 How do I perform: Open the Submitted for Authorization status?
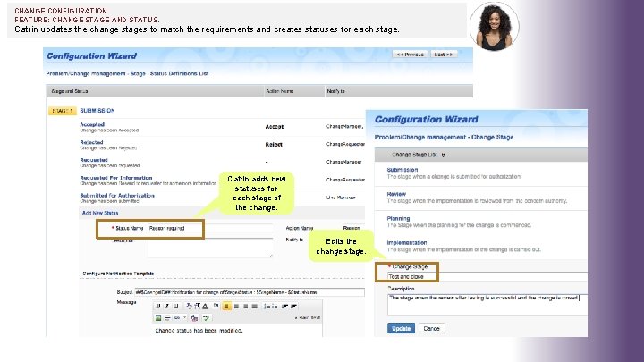117,196
